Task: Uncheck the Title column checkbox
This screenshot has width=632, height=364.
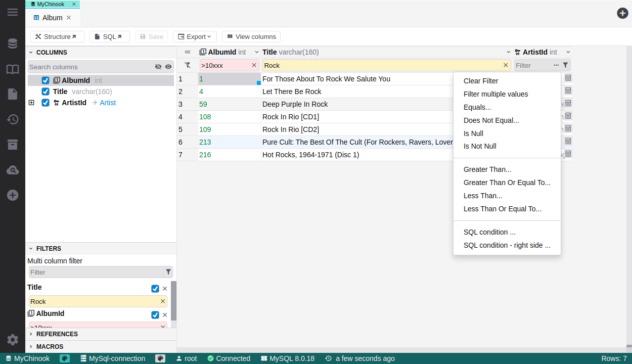Action: 46,92
